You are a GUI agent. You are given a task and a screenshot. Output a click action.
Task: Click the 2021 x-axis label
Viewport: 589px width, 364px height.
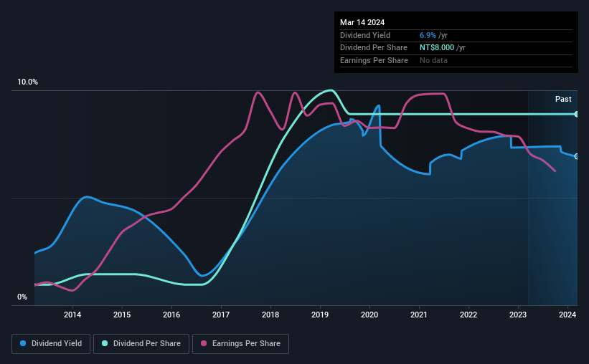419,315
